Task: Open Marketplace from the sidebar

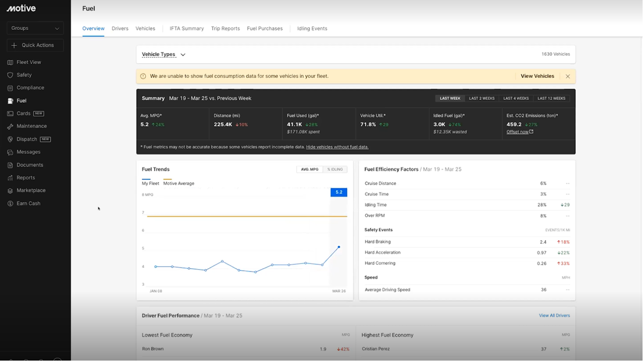Action: (31, 190)
